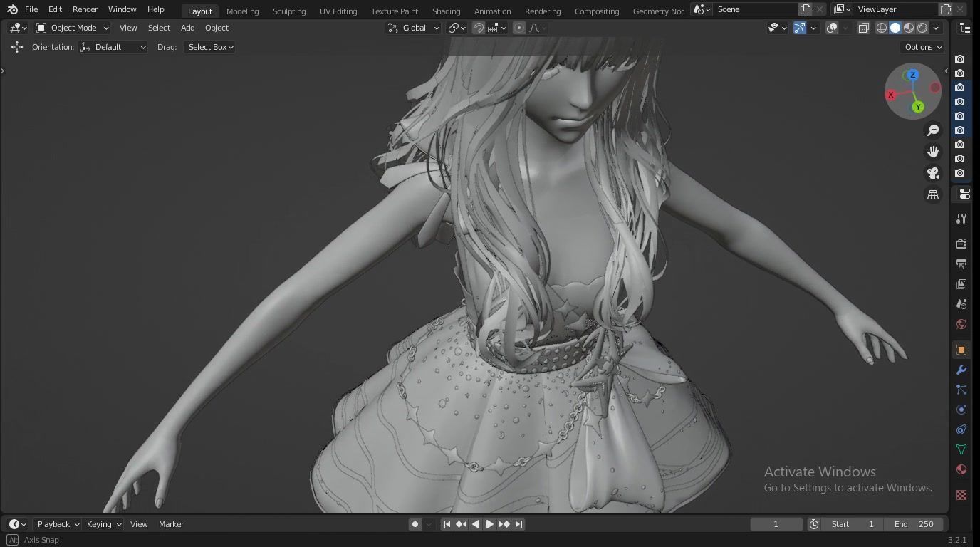Open the World properties tab
The height and width of the screenshot is (547, 980).
point(961,324)
